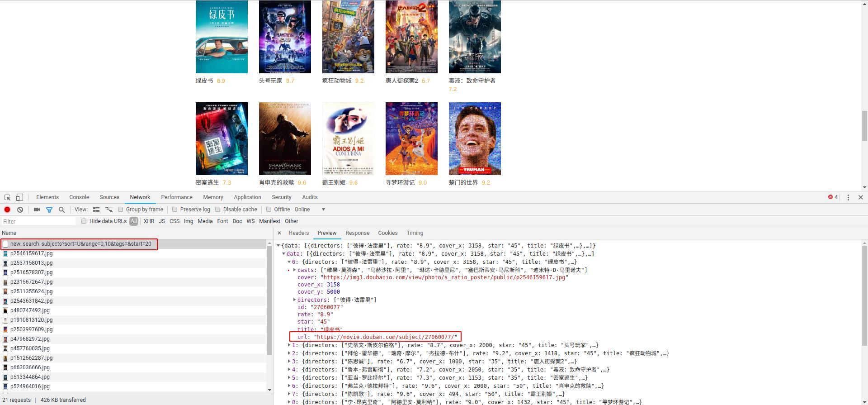Open the Online throttling dropdown
The image size is (868, 405).
(x=310, y=210)
